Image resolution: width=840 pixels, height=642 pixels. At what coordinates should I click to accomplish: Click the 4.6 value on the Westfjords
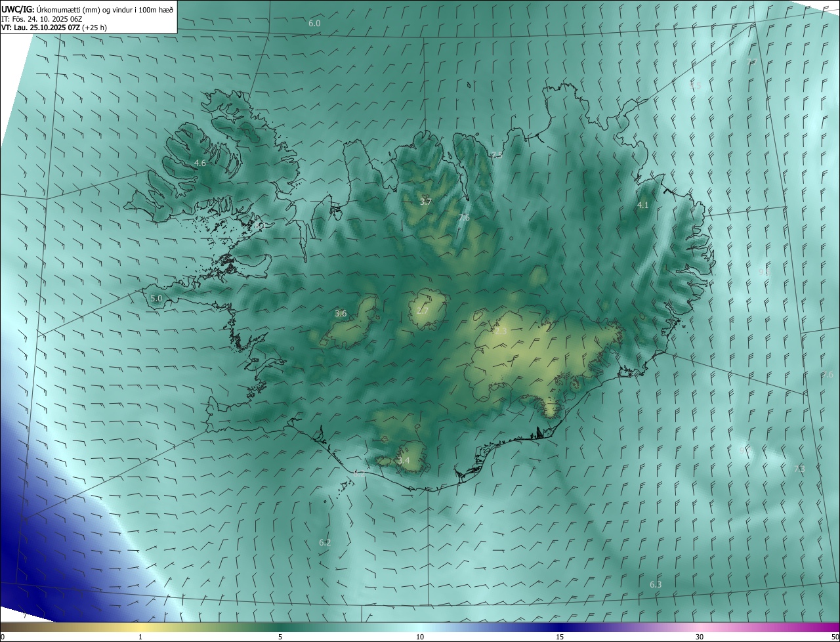coord(200,163)
